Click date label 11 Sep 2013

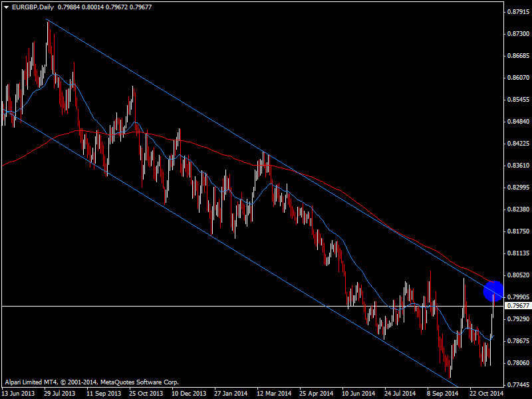click(x=104, y=394)
